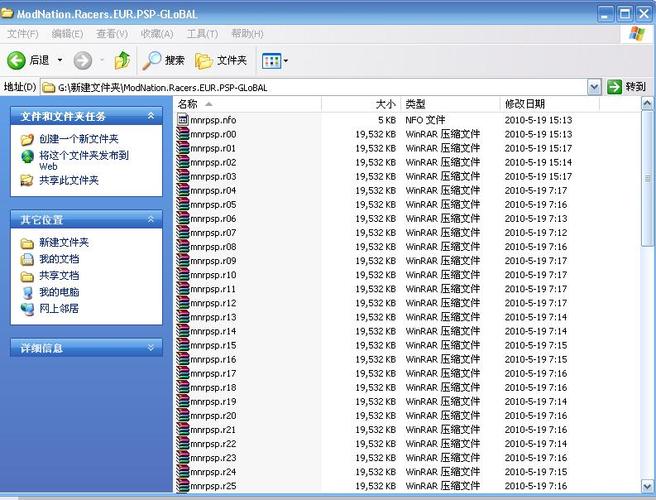Select the mnrpsp.r02 WinRAR icon

182,162
